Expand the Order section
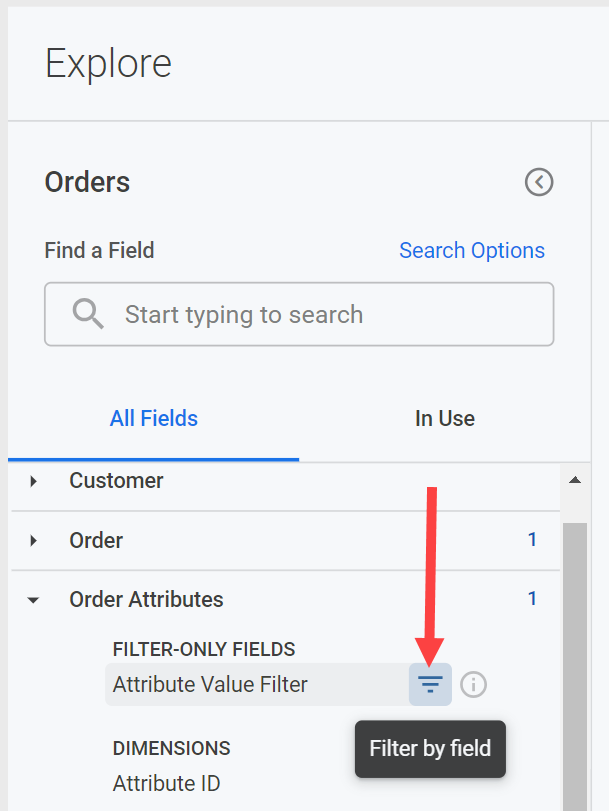The width and height of the screenshot is (609, 811). click(33, 540)
